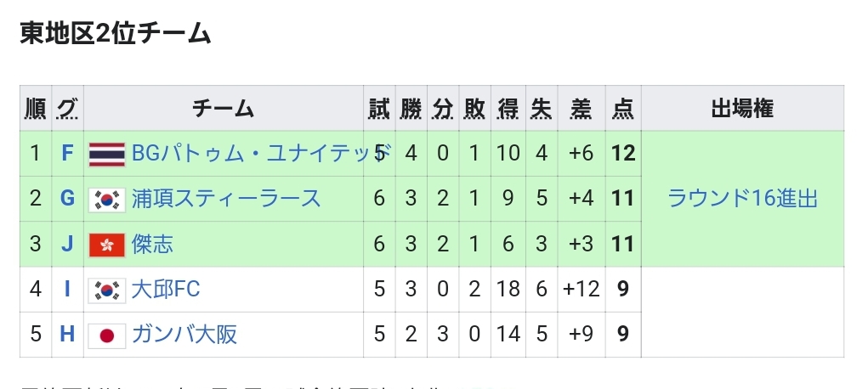Open the 浦項スティーラース team link
This screenshot has height=389, width=868.
(x=226, y=199)
